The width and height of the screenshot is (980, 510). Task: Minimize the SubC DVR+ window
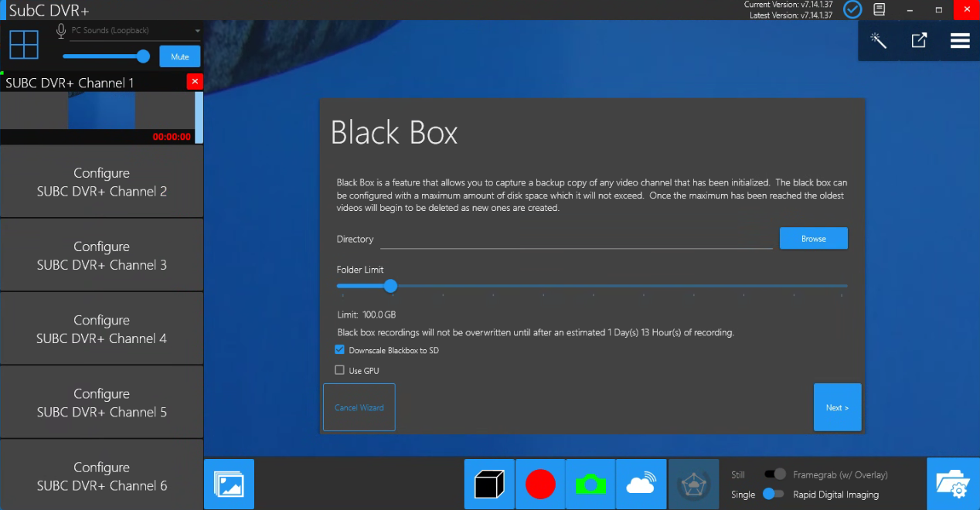coord(910,9)
